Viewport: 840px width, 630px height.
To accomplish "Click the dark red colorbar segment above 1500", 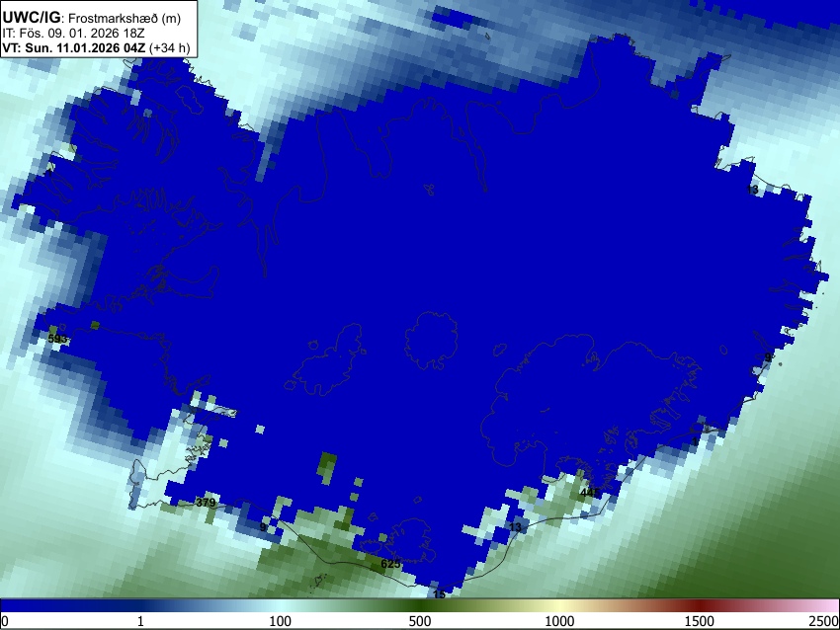I will 700,605.
